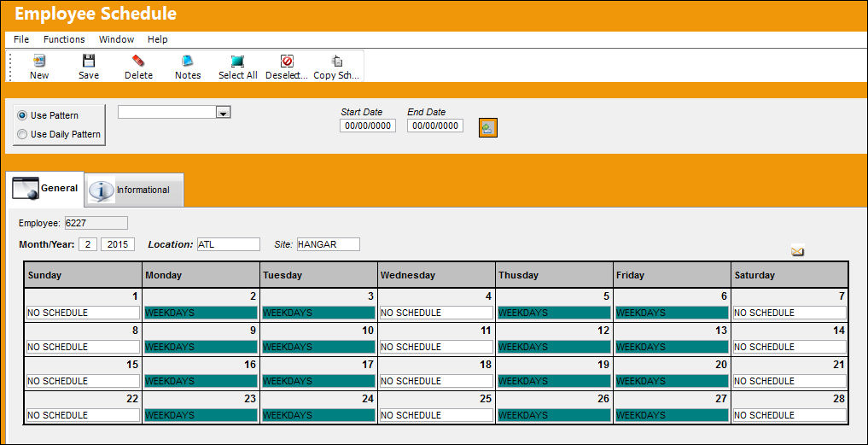Select WEEKDAYS schedule on Tuesday the 17th
The image size is (868, 445).
319,381
